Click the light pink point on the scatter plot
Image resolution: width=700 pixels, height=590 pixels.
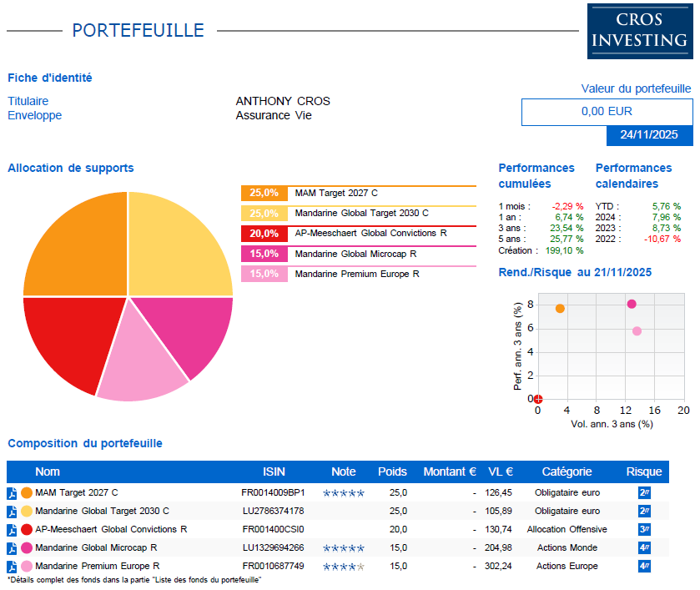[637, 331]
